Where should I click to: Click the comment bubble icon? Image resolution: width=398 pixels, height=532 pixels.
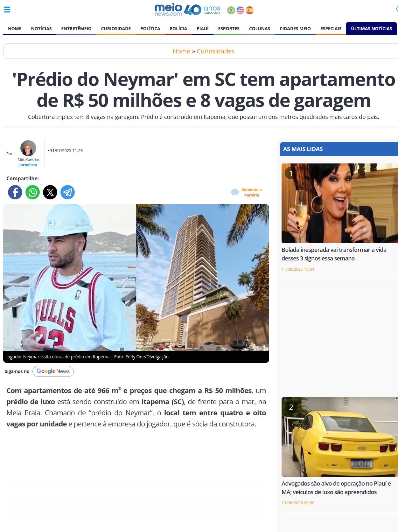click(x=235, y=192)
